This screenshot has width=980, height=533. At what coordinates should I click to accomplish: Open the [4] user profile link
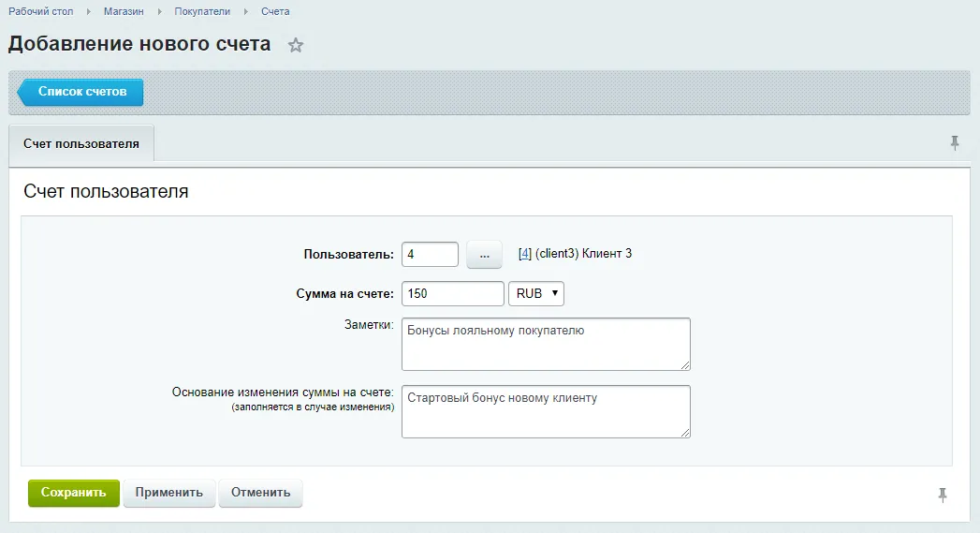(x=525, y=254)
